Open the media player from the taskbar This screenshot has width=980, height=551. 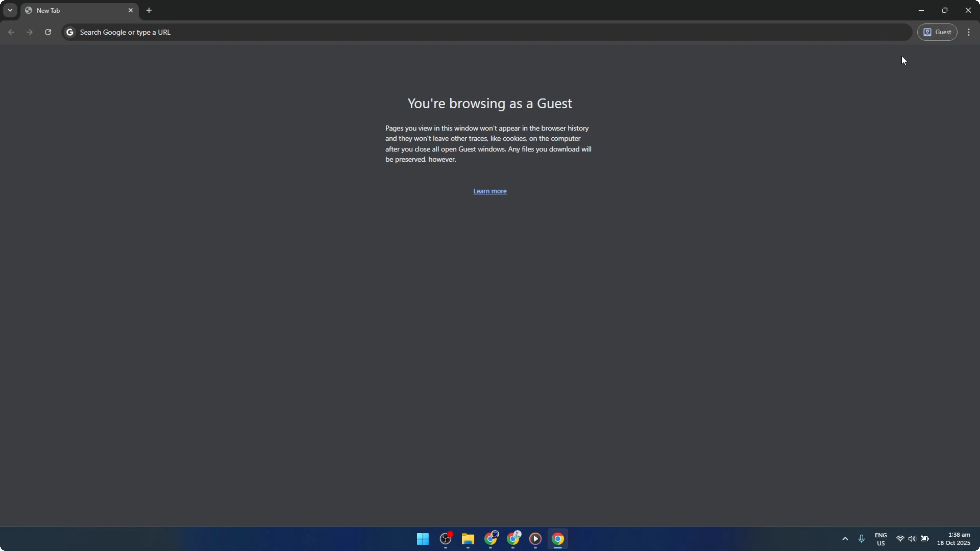(535, 539)
